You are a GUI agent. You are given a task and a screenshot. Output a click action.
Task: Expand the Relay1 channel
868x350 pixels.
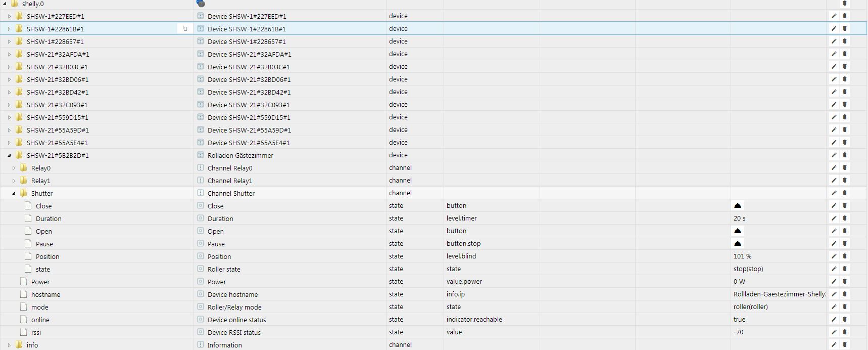(14, 181)
